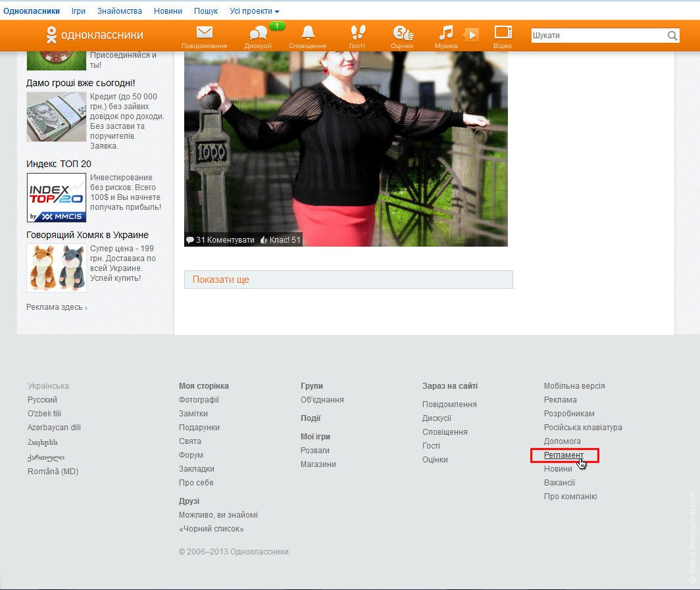Open the Оцінки ratings icon
Screen dimensions: 700x590
click(401, 33)
